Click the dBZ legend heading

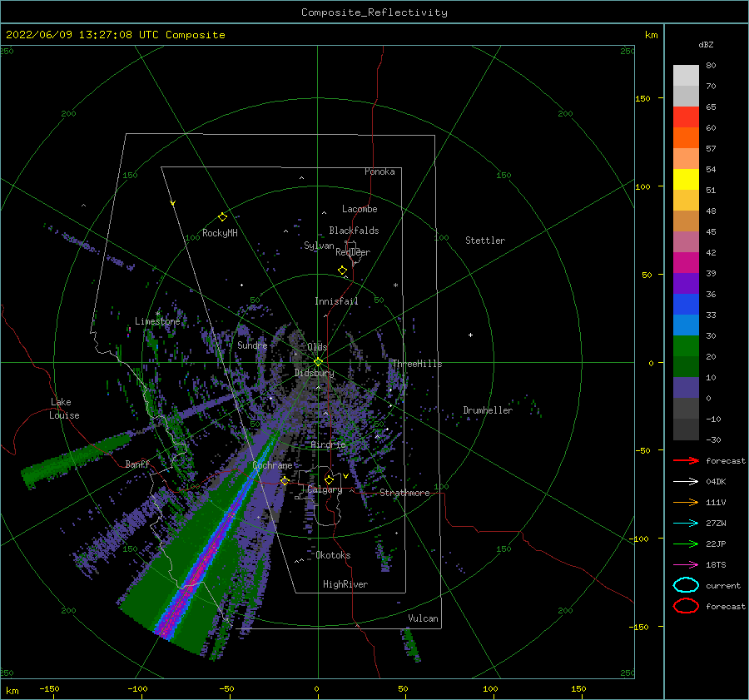coord(706,44)
